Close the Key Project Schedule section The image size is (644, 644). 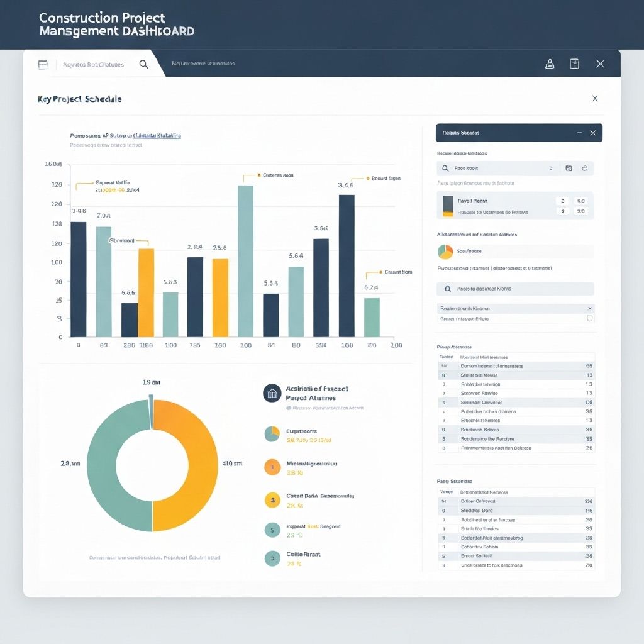595,99
